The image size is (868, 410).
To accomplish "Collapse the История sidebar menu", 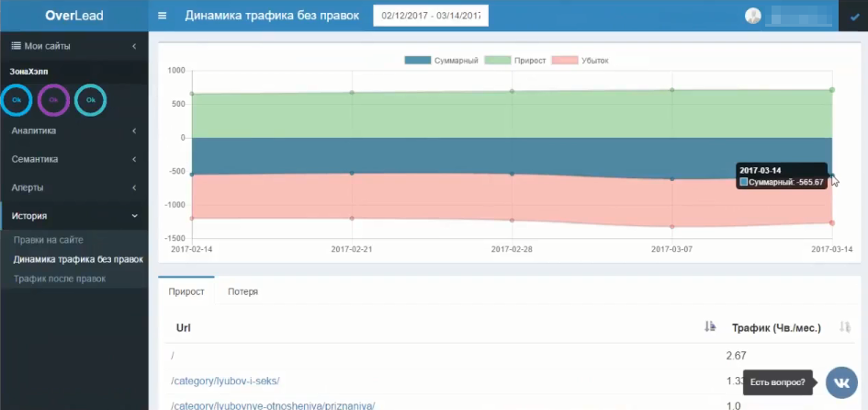I will tap(74, 216).
